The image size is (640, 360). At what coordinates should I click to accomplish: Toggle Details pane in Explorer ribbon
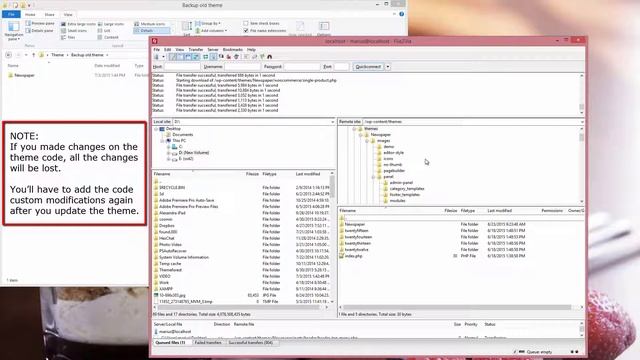pyautogui.click(x=40, y=31)
